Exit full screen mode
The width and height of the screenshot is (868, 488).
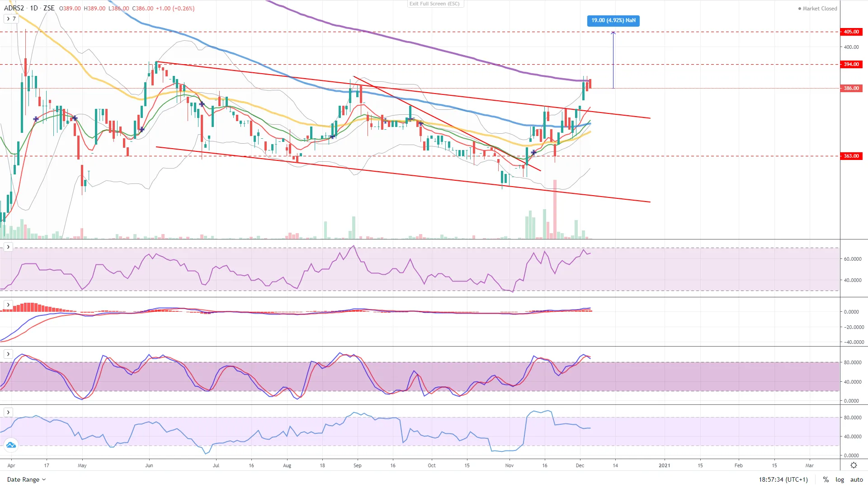[434, 4]
